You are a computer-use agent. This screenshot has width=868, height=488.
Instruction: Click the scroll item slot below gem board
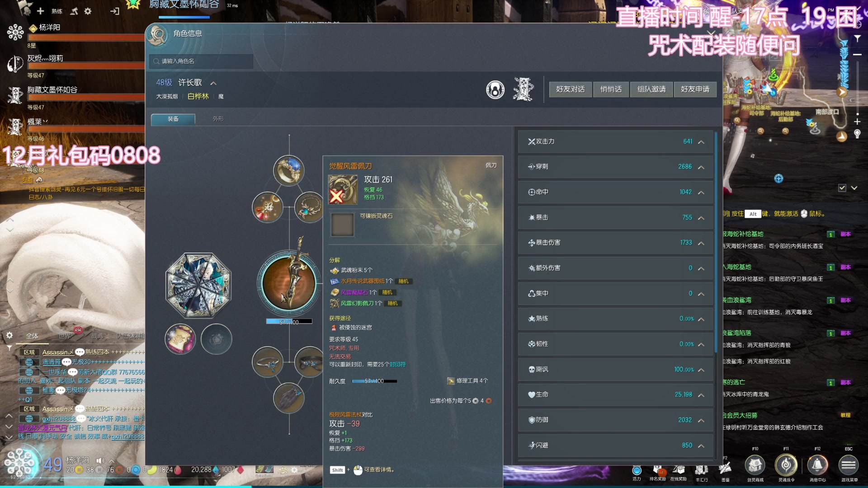[180, 339]
